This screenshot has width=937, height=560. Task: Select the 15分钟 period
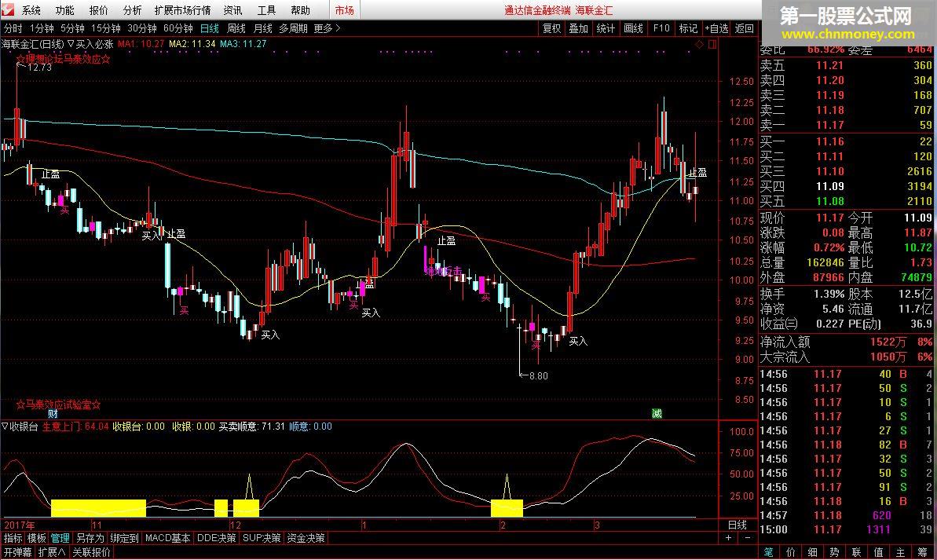click(105, 28)
